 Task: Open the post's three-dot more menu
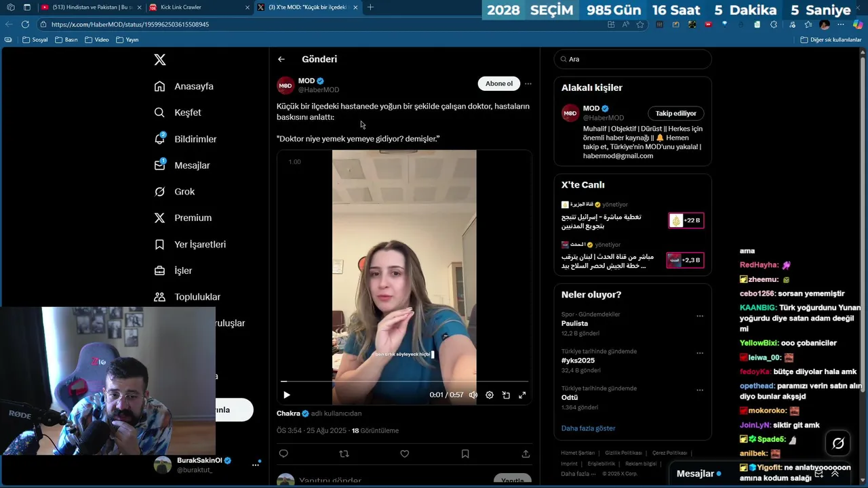528,84
